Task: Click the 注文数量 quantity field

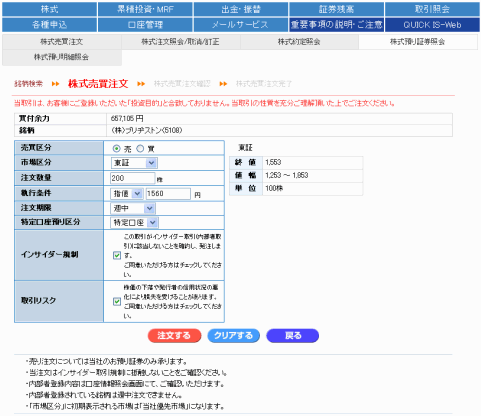Action: (x=133, y=178)
